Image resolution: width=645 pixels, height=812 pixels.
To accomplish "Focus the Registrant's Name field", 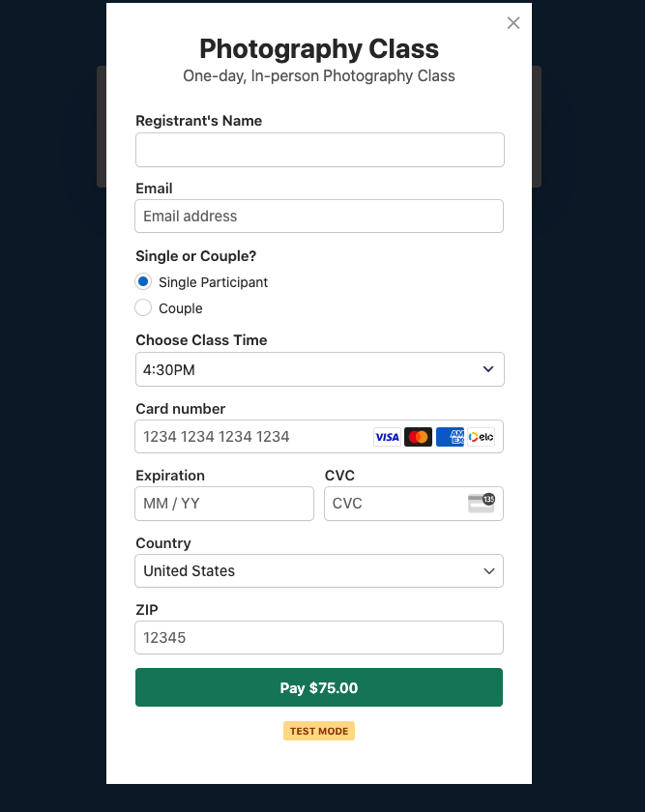I will click(x=319, y=150).
